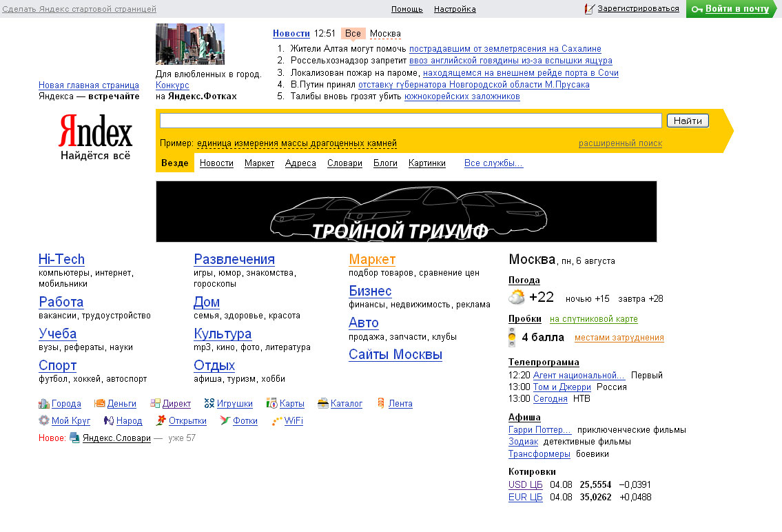
Task: Click the register pencil icon
Action: click(x=590, y=8)
